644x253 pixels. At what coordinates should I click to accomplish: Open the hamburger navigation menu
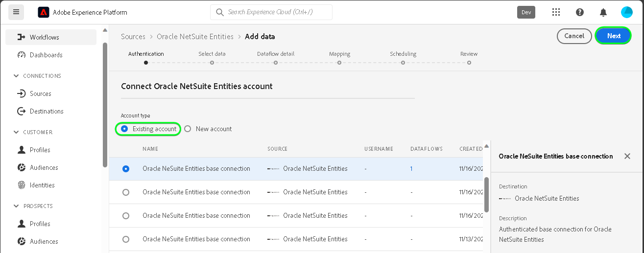click(16, 12)
